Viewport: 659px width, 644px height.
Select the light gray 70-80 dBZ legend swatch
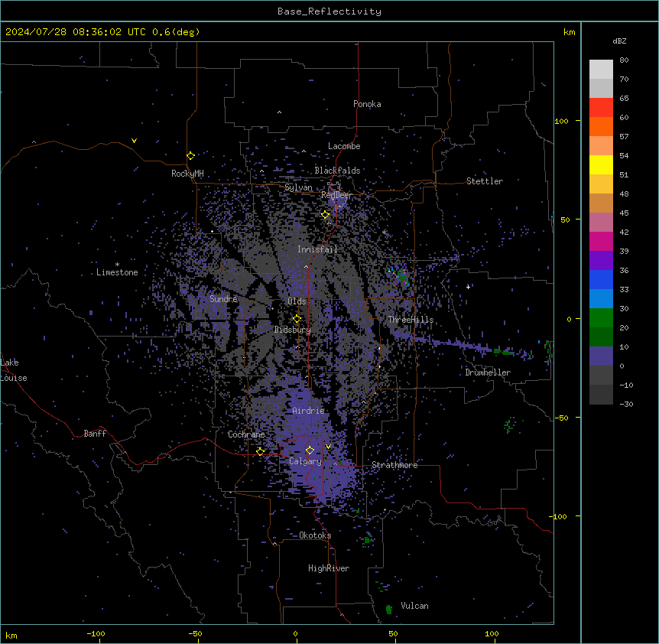tap(601, 70)
